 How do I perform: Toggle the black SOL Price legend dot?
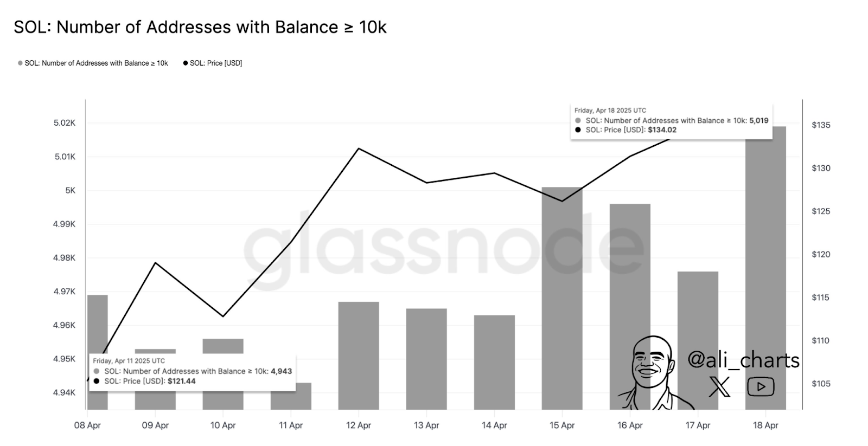(x=186, y=63)
